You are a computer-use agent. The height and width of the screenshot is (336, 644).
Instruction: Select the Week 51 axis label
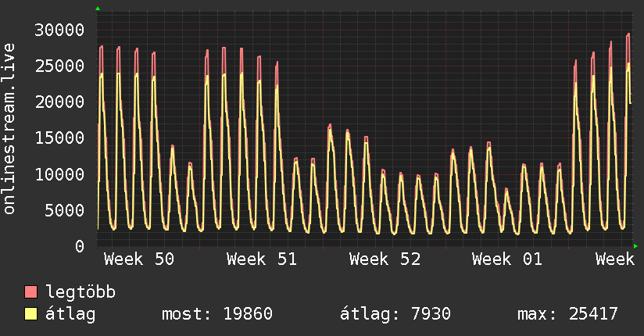click(x=262, y=259)
